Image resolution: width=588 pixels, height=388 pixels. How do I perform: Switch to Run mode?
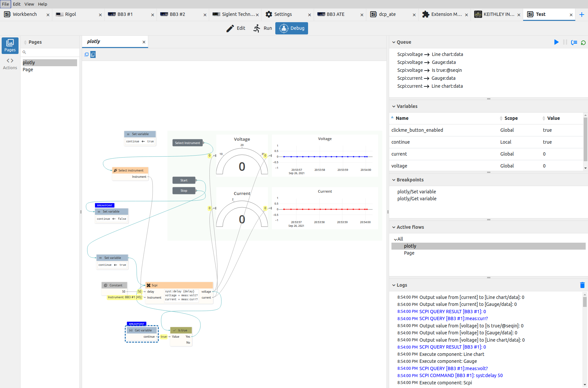tap(263, 28)
